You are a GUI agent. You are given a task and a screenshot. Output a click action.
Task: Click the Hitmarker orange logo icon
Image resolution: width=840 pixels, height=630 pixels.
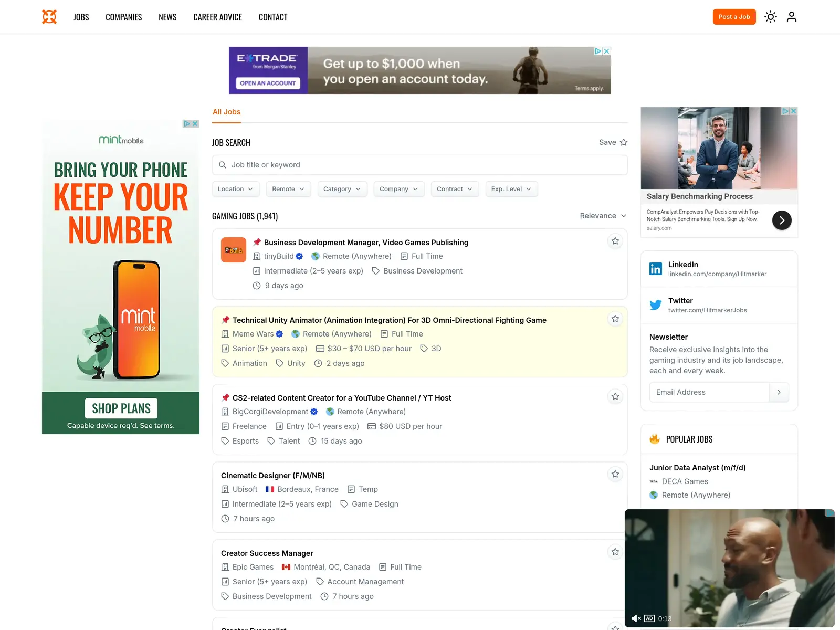coord(49,17)
